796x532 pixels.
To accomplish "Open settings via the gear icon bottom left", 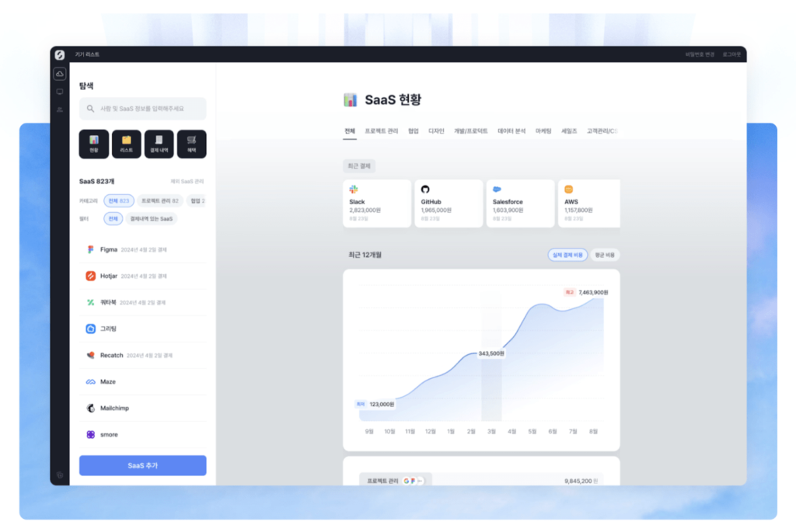I will (x=59, y=476).
